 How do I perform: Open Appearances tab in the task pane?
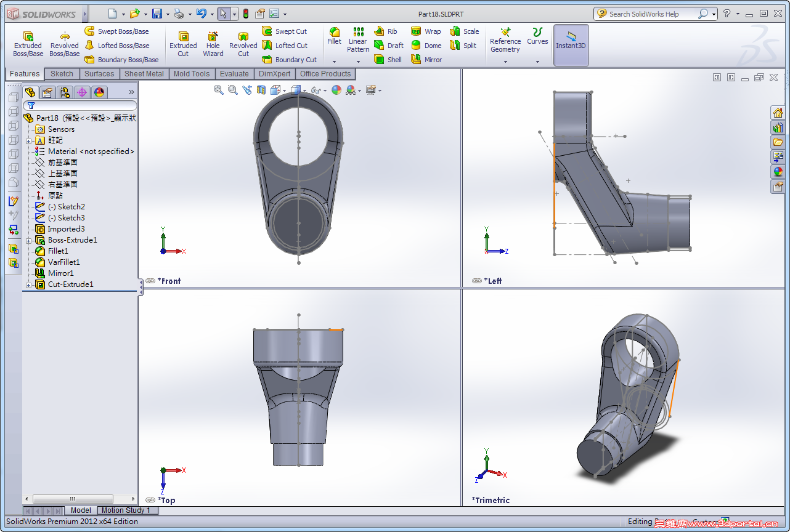click(x=778, y=172)
